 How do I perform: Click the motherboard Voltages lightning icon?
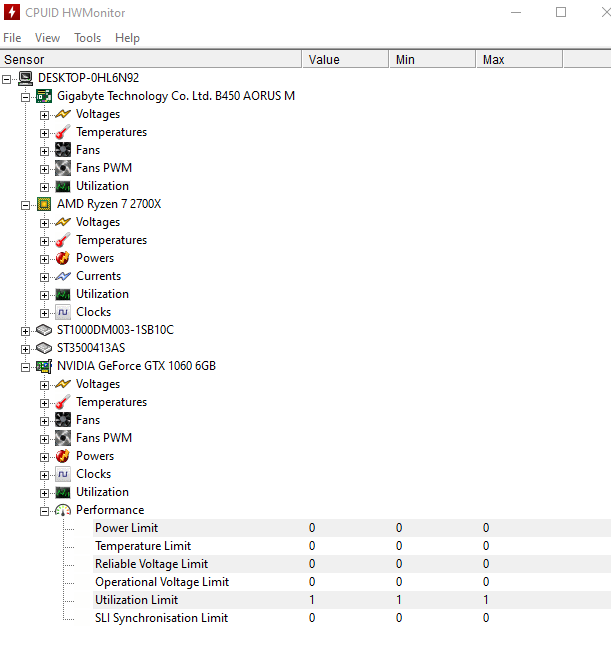coord(63,114)
